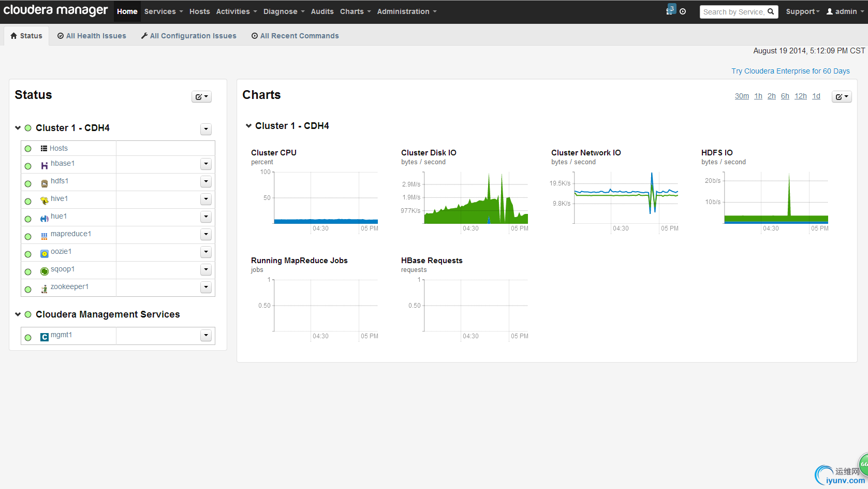Set chart time range to 2h
The width and height of the screenshot is (868, 489).
click(772, 96)
